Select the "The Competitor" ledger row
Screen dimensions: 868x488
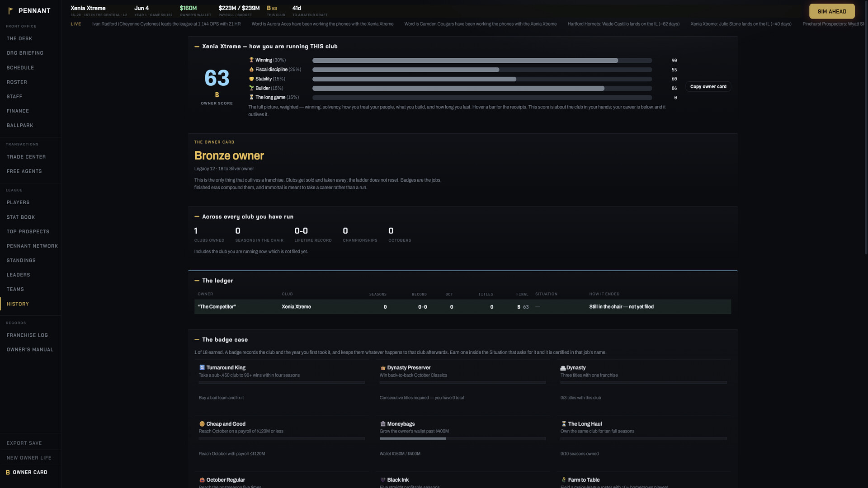click(462, 307)
